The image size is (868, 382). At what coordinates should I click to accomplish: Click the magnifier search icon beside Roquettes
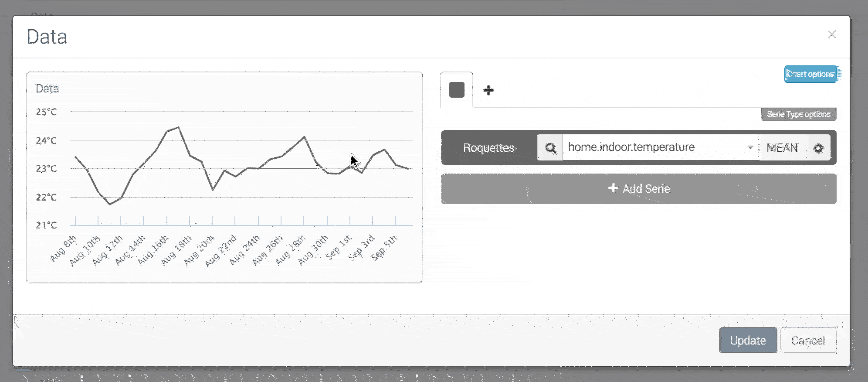(550, 148)
